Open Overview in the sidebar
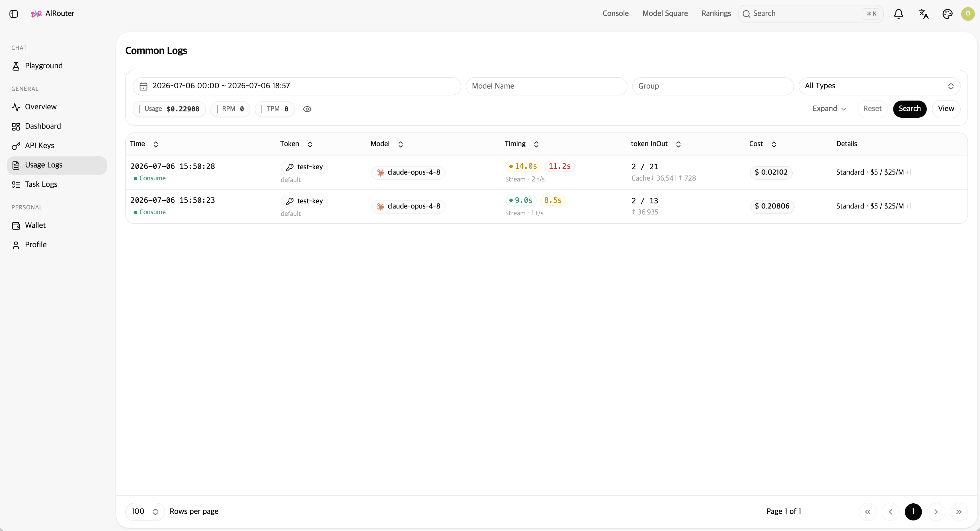 coord(57,107)
